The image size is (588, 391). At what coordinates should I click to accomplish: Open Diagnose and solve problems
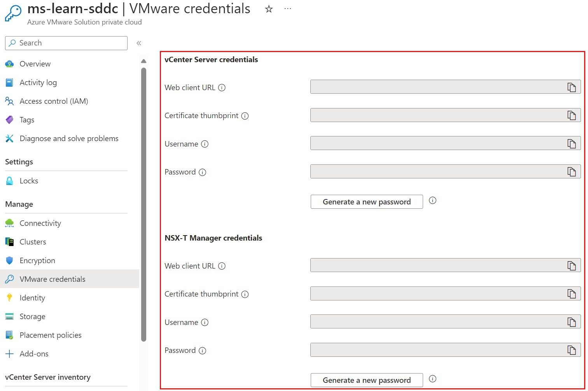coord(69,138)
